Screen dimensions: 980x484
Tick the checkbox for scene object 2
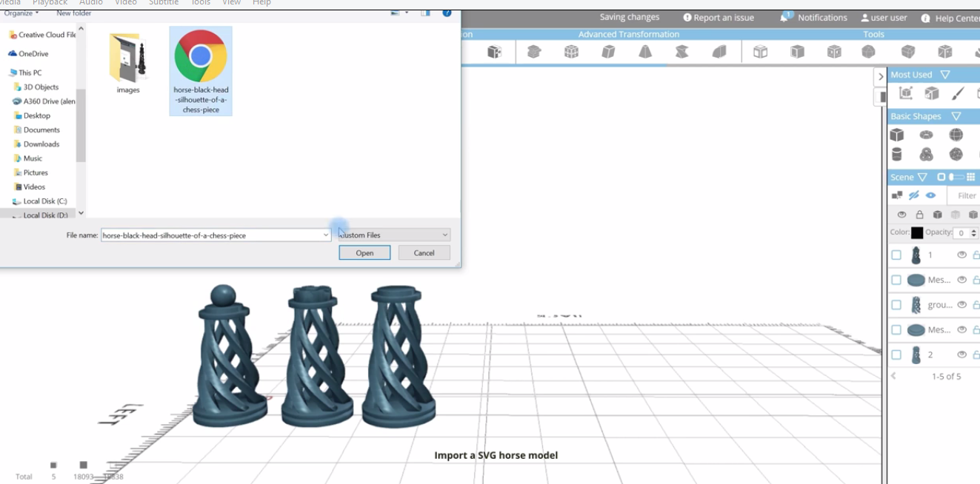tap(896, 355)
